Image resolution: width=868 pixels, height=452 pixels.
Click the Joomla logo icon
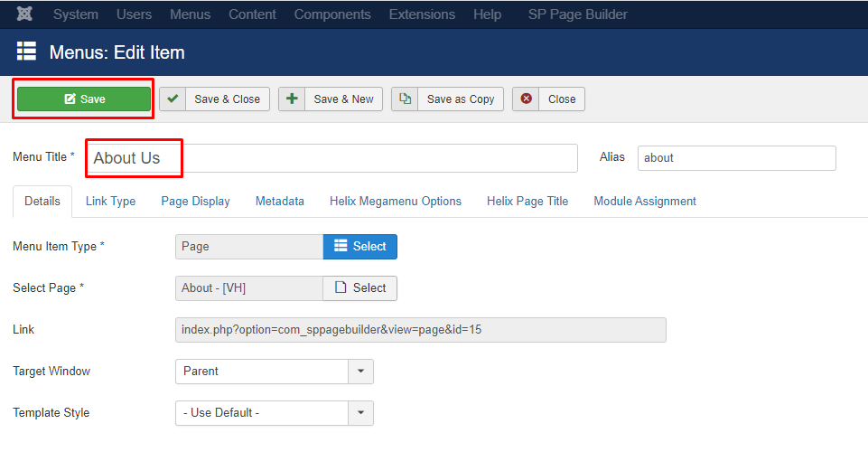click(x=24, y=14)
